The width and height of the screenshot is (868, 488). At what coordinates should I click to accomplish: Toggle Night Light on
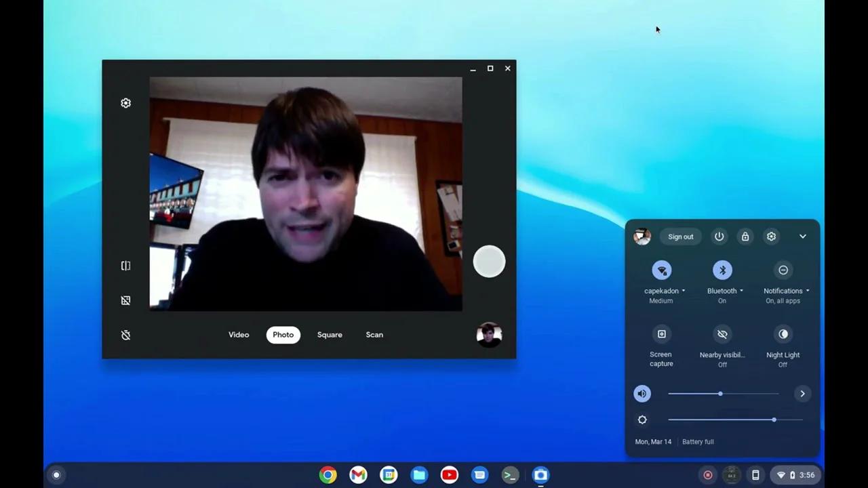pyautogui.click(x=783, y=334)
